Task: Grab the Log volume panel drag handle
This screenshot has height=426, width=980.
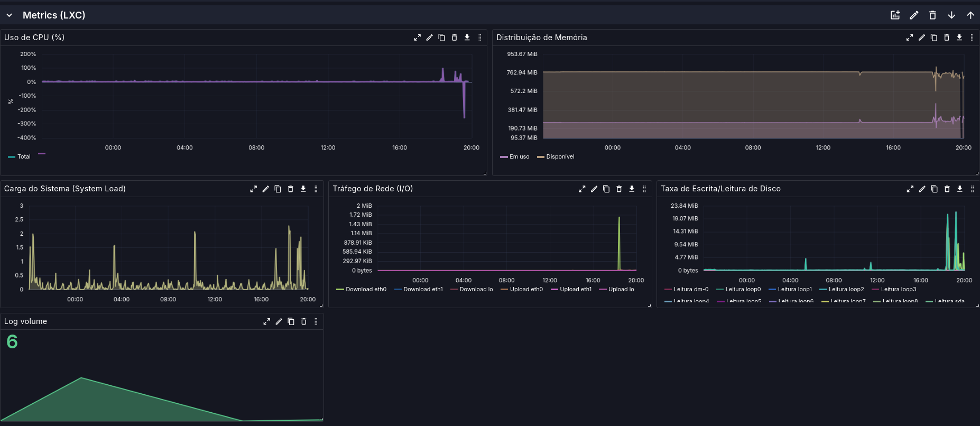Action: pos(316,321)
